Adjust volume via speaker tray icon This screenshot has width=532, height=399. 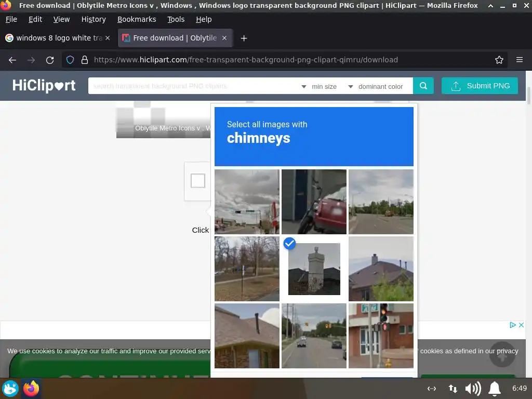pos(473,389)
